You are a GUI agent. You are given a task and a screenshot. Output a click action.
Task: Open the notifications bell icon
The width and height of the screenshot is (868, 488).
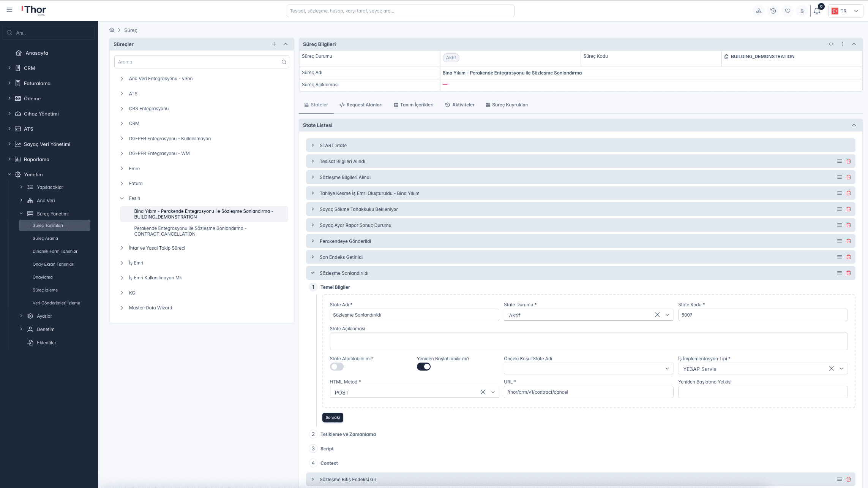coord(817,11)
